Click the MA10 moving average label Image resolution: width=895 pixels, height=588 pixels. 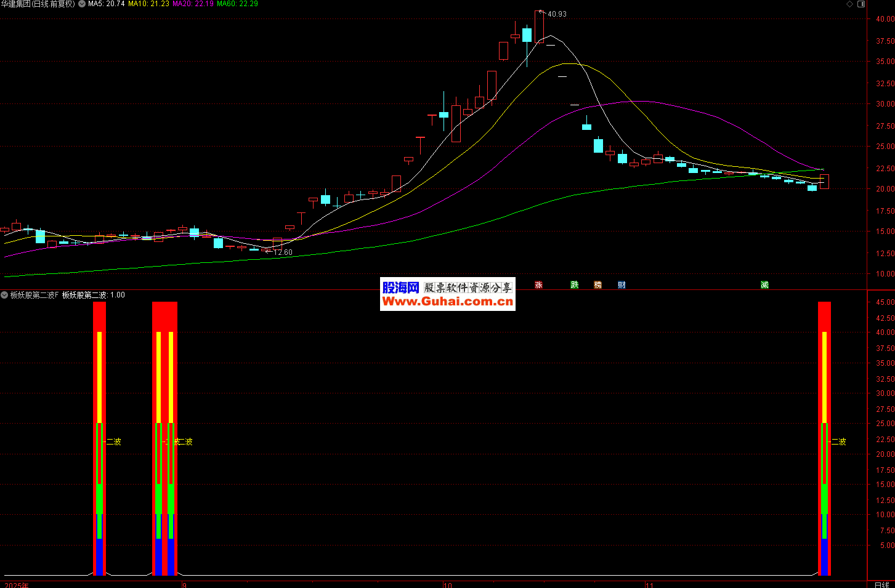point(148,4)
